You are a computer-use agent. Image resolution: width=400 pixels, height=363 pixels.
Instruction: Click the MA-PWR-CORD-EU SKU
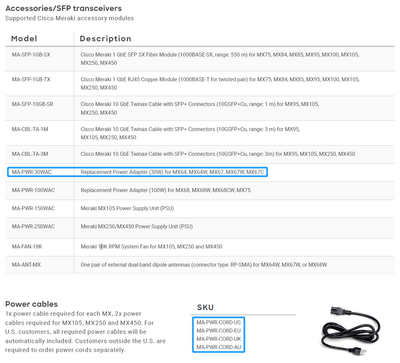point(219,331)
